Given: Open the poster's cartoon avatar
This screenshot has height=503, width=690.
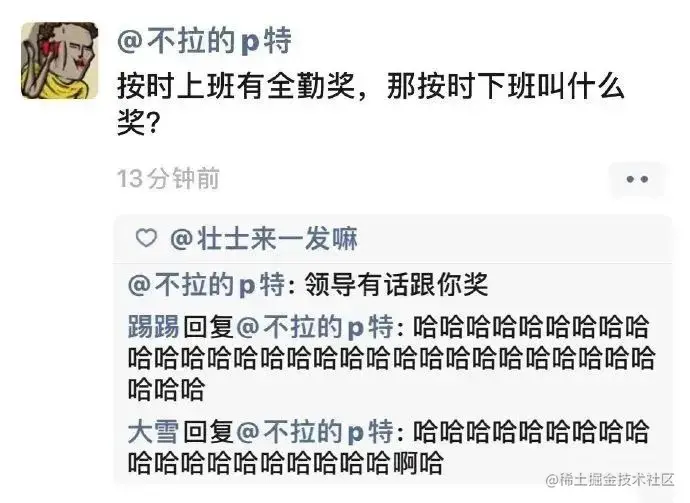Looking at the screenshot, I should (x=60, y=60).
